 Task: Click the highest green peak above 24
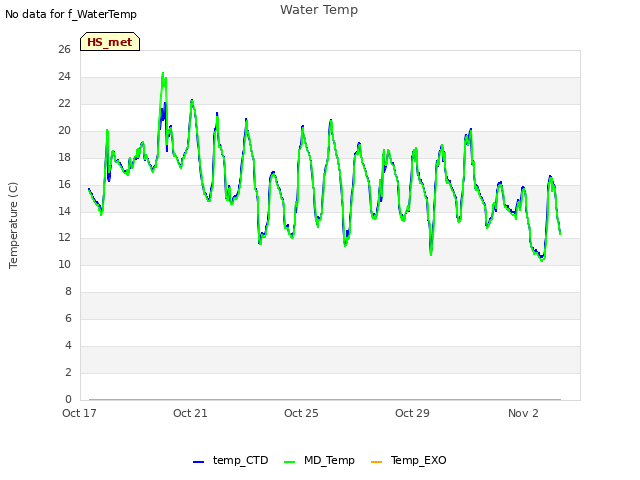coord(163,74)
